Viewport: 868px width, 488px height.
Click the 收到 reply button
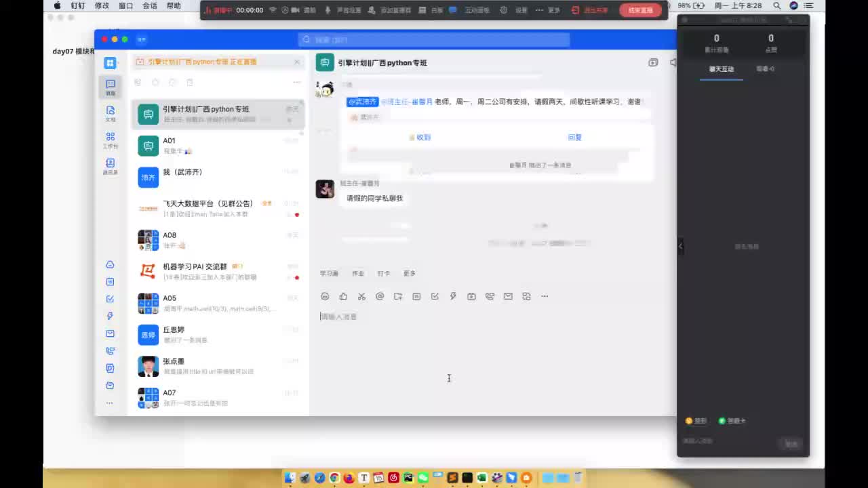pos(420,137)
